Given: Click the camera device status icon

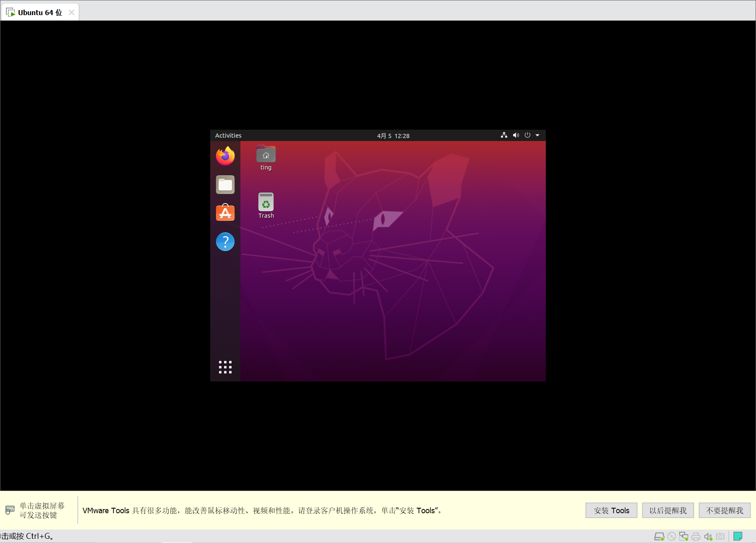Looking at the screenshot, I should [720, 536].
